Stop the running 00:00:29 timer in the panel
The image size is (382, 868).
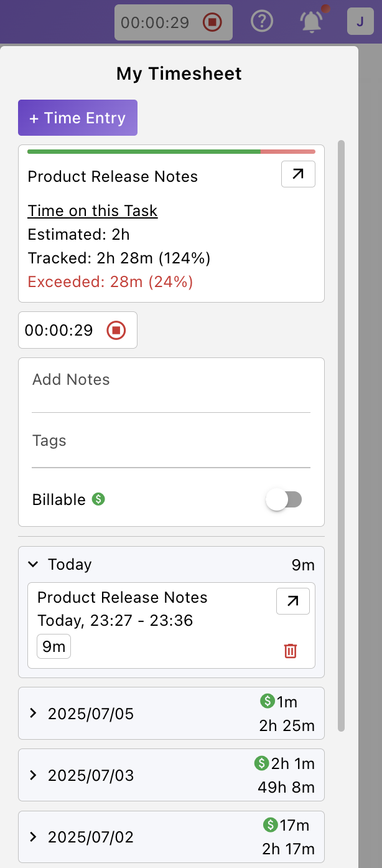coord(116,330)
